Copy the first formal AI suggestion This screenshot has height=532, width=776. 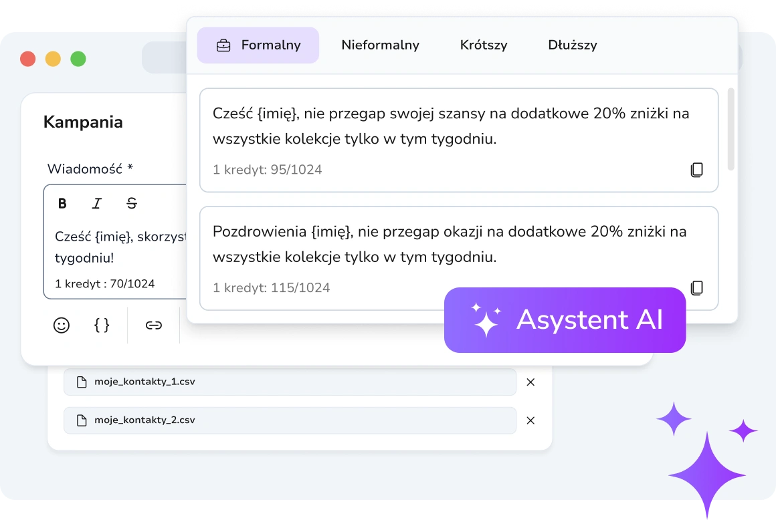tap(697, 170)
